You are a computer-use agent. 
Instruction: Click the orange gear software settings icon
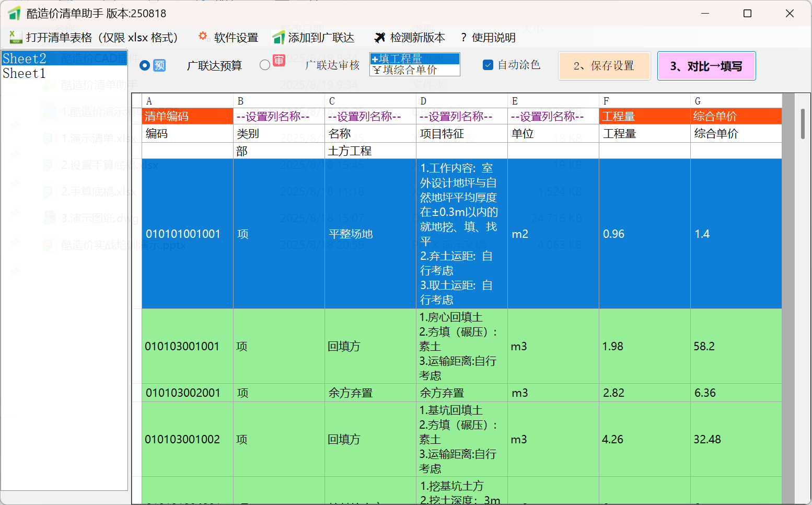click(x=203, y=37)
